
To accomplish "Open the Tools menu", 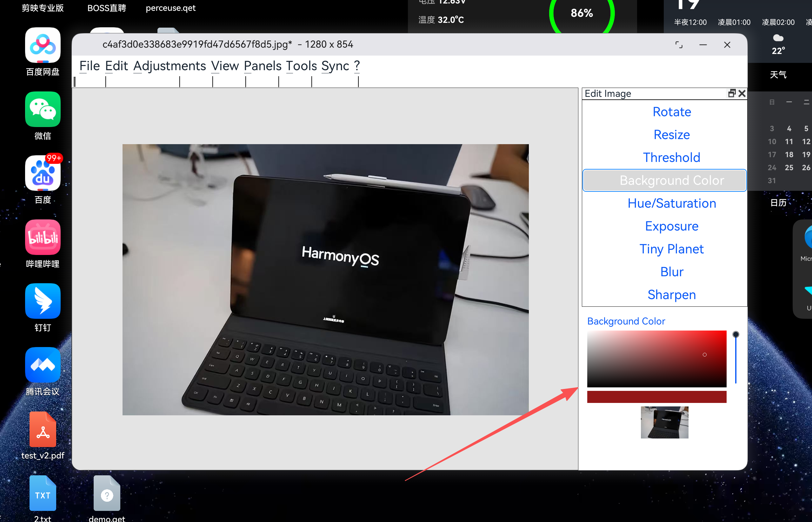I will click(301, 66).
